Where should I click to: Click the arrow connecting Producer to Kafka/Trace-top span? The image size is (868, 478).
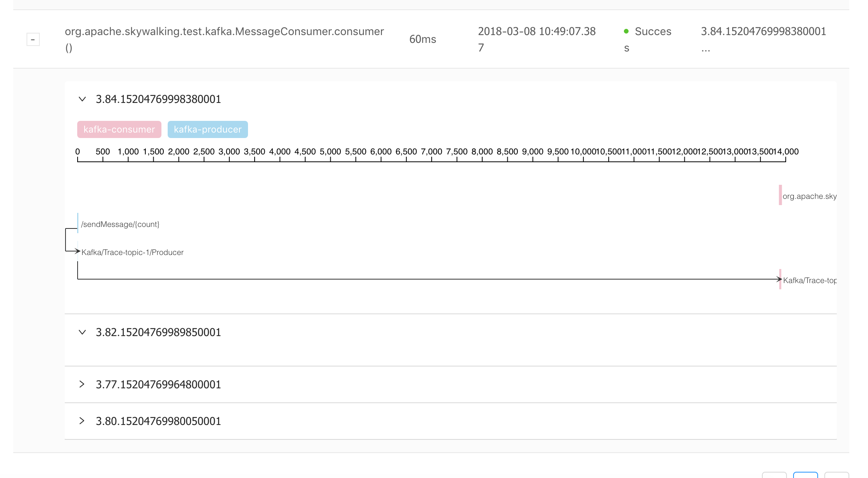pyautogui.click(x=390, y=279)
